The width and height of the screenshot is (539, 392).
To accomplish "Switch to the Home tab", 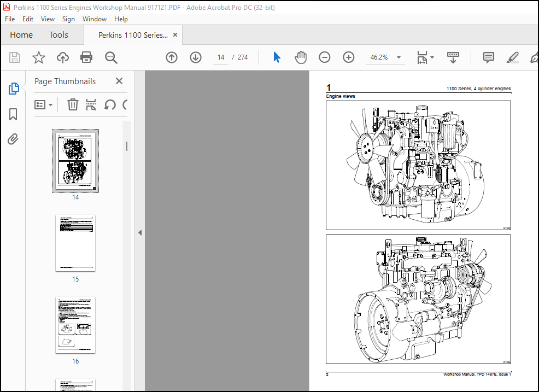I will pyautogui.click(x=21, y=35).
